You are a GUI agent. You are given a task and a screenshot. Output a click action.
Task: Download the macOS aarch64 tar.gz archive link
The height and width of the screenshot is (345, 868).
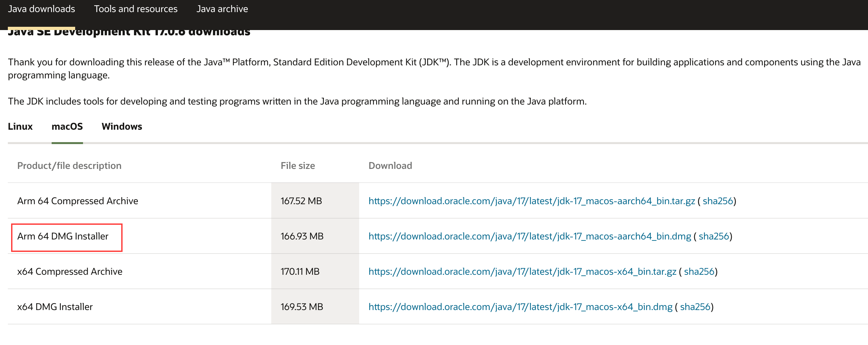coord(531,201)
